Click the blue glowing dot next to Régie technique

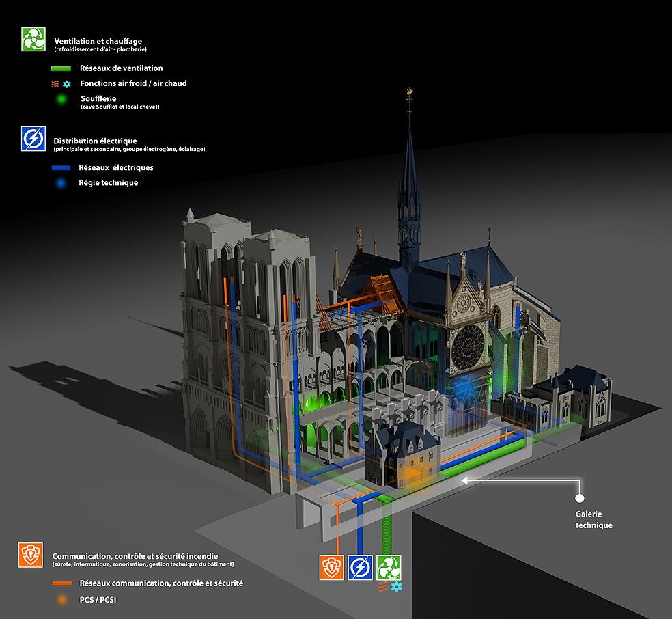(62, 183)
